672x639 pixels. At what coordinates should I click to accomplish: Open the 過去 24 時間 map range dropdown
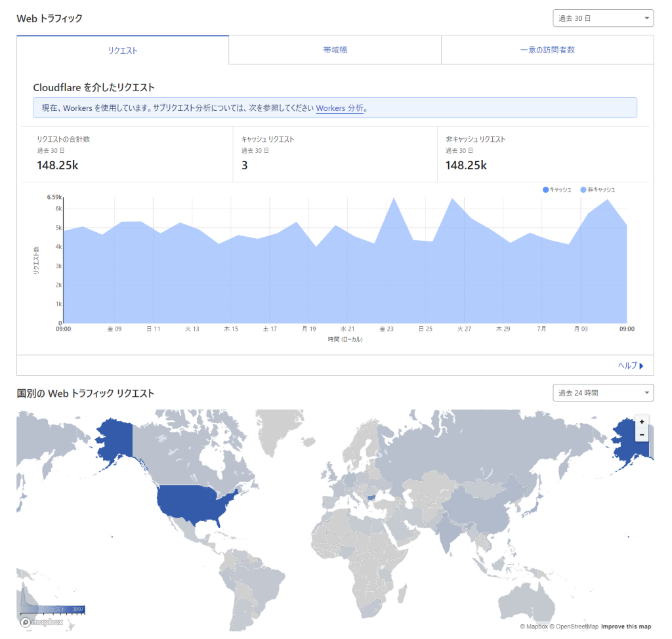(603, 393)
